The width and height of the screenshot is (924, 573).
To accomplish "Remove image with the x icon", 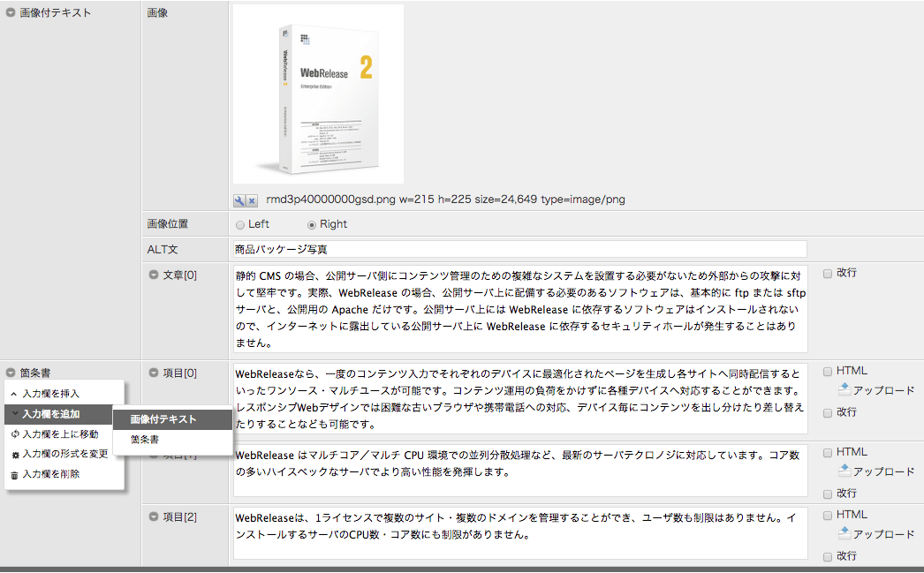I will point(252,200).
